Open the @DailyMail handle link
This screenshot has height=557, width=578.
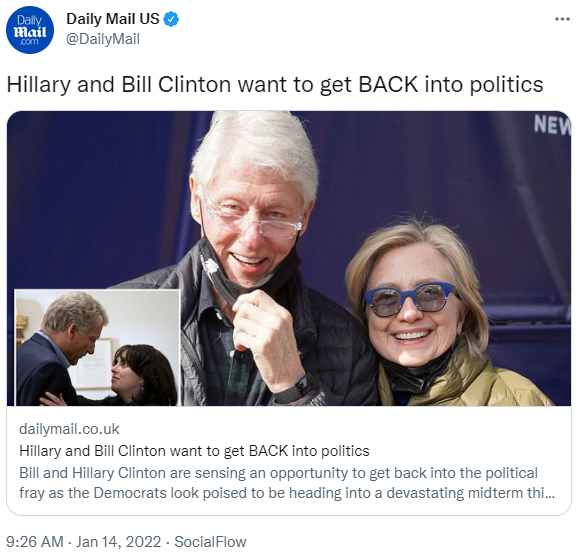click(103, 39)
